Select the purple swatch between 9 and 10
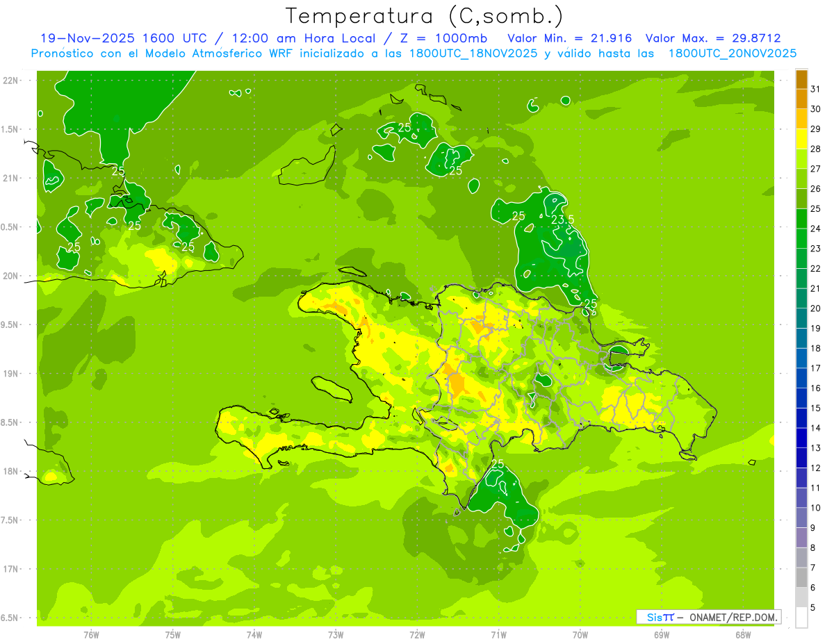Image resolution: width=834 pixels, height=644 pixels. 801,518
